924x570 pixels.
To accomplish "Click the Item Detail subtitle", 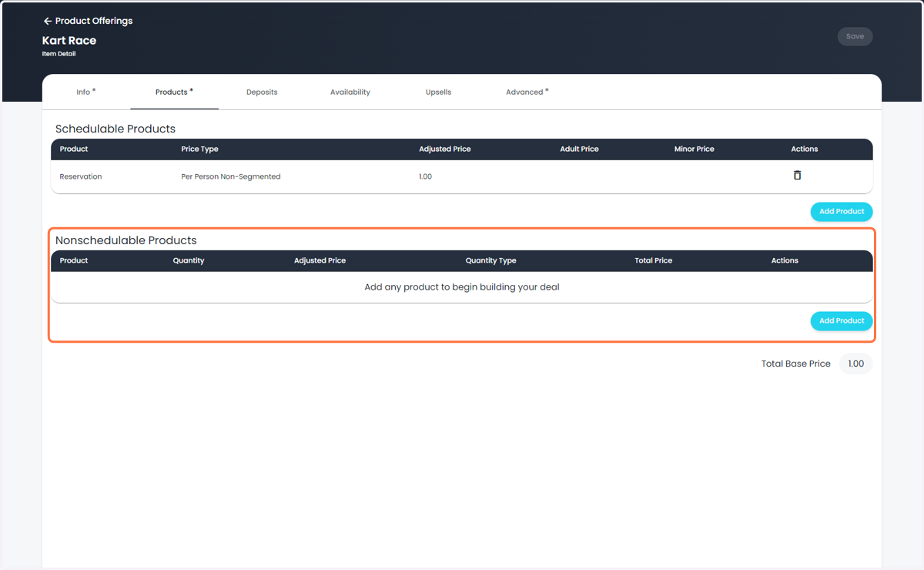I will pyautogui.click(x=59, y=54).
